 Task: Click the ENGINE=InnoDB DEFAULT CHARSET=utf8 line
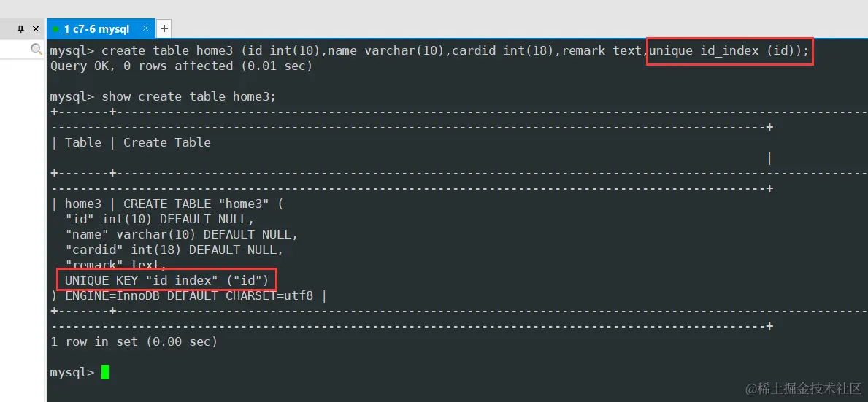pyautogui.click(x=189, y=295)
